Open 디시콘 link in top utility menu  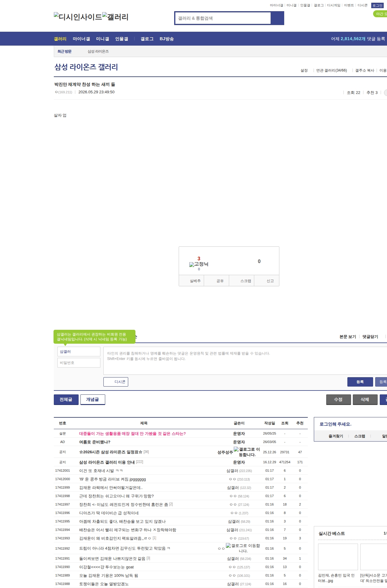(363, 5)
